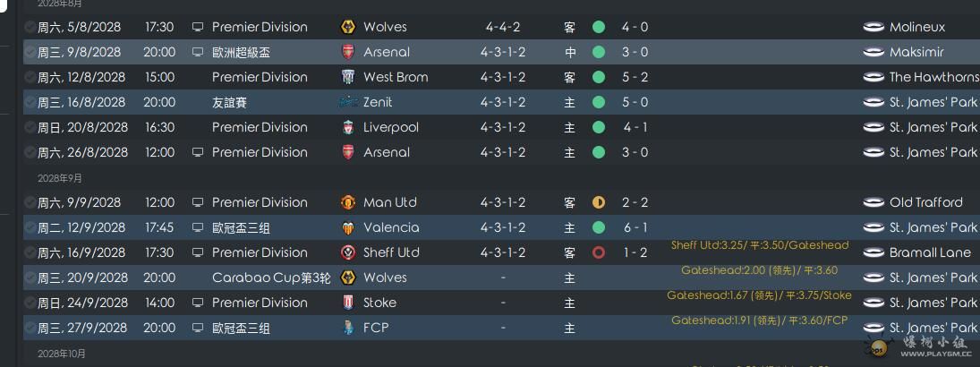The height and width of the screenshot is (367, 980).
Task: Click the Stoke club badge
Action: point(348,303)
